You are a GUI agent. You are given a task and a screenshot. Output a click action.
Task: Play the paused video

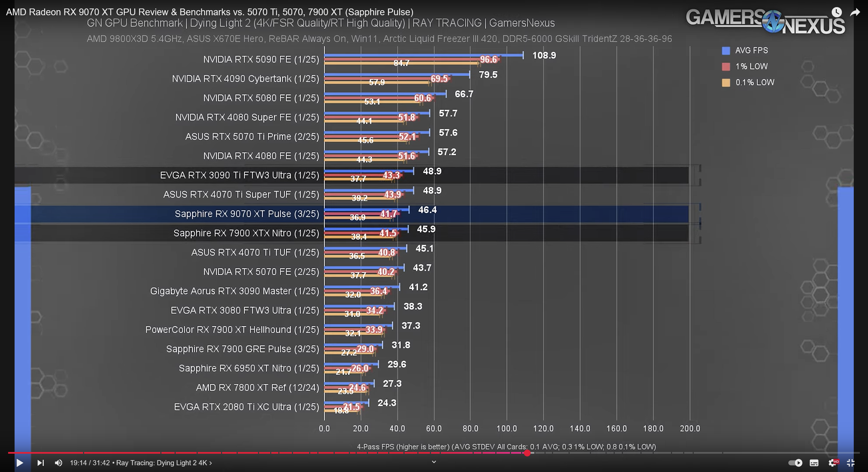(20, 463)
